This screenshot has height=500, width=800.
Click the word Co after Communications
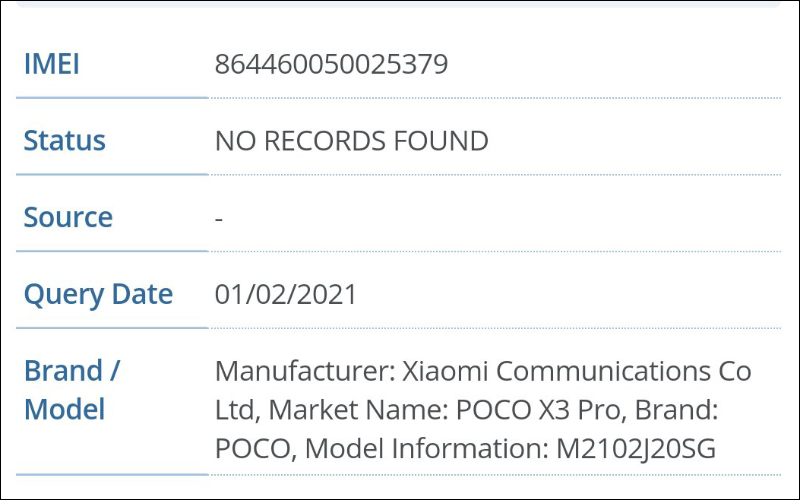[x=734, y=372]
